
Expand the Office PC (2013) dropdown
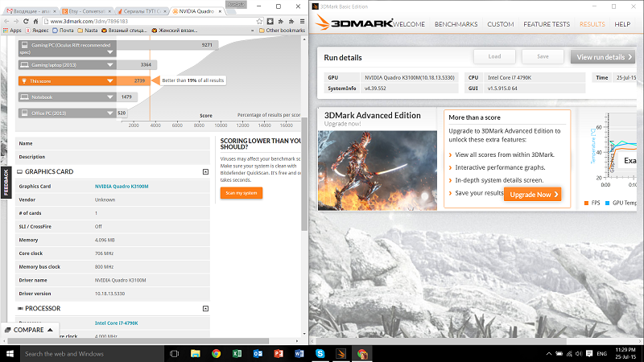coord(109,113)
